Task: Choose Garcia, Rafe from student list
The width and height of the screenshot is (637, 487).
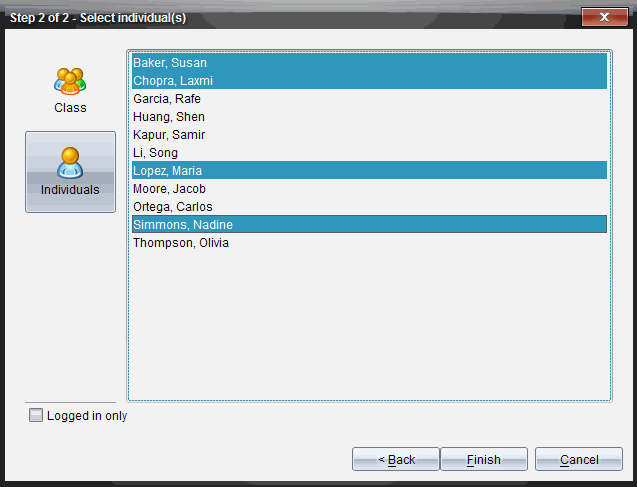Action: (x=168, y=99)
